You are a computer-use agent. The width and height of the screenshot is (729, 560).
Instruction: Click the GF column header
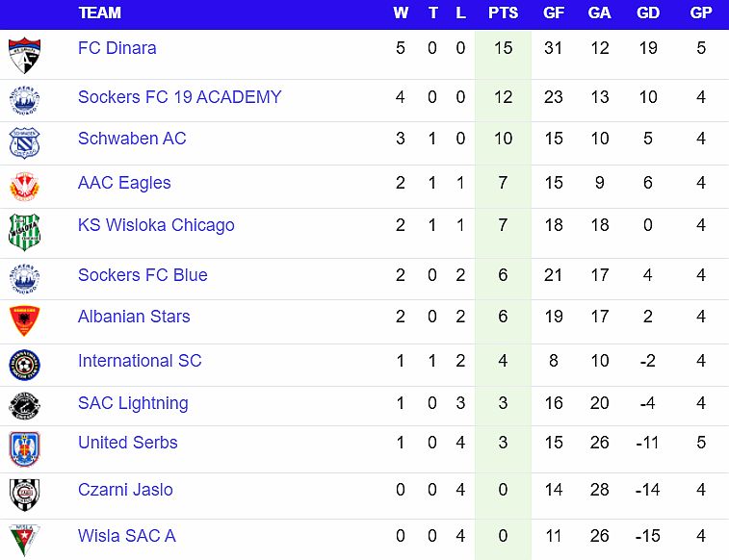pos(554,13)
